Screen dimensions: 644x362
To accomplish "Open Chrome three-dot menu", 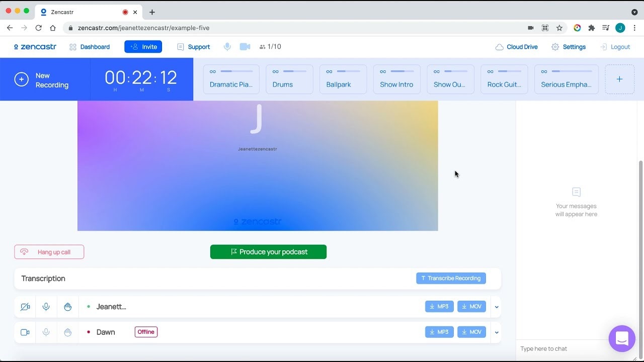I will [x=635, y=28].
